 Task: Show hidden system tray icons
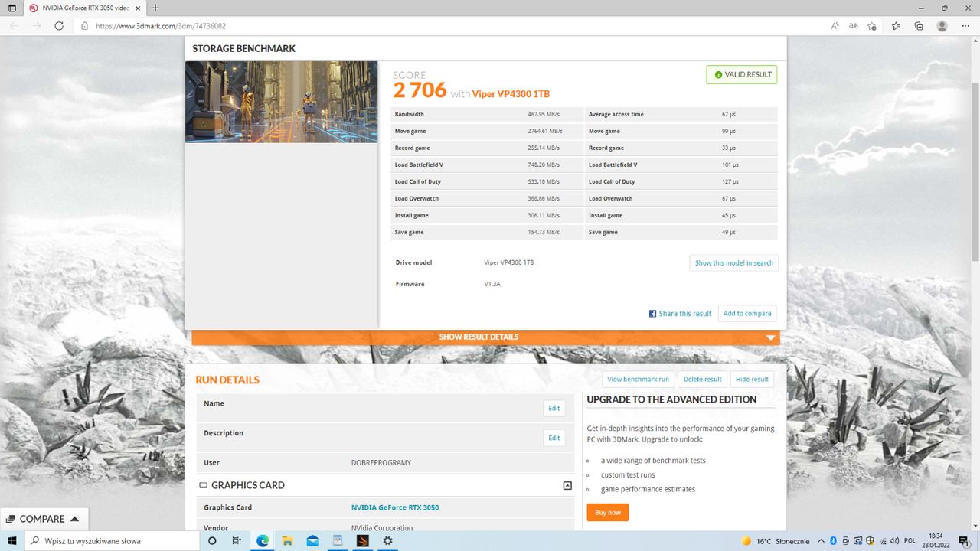pyautogui.click(x=820, y=541)
